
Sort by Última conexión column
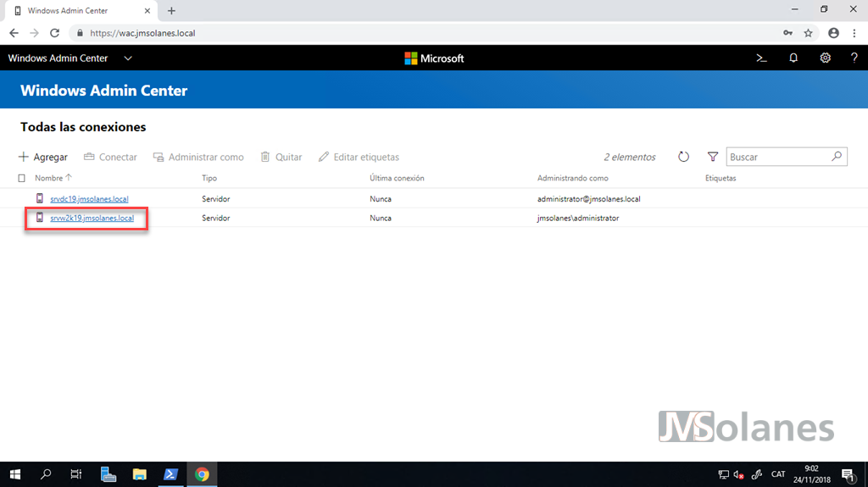pyautogui.click(x=397, y=178)
